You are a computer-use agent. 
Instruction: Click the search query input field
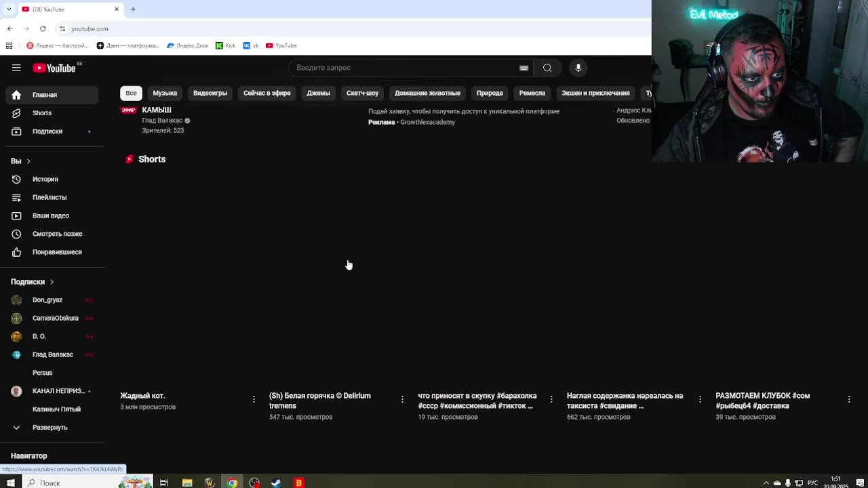click(x=406, y=68)
